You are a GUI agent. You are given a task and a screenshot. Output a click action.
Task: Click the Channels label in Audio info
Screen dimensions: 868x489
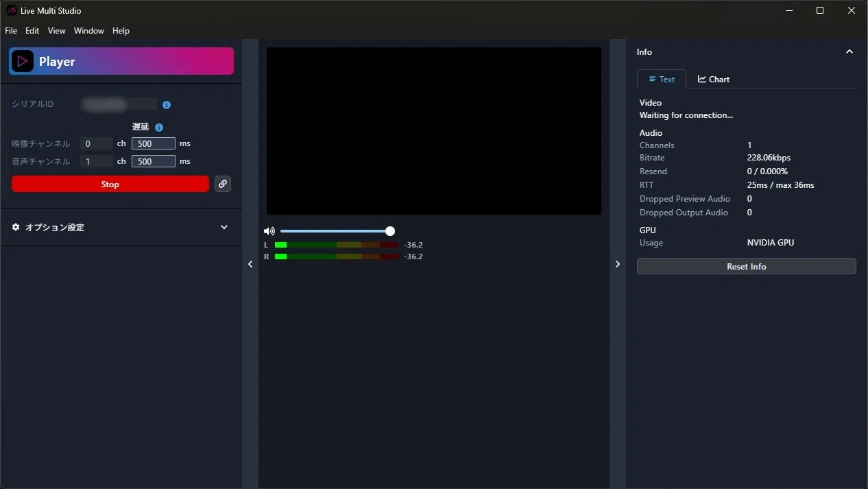click(x=657, y=145)
